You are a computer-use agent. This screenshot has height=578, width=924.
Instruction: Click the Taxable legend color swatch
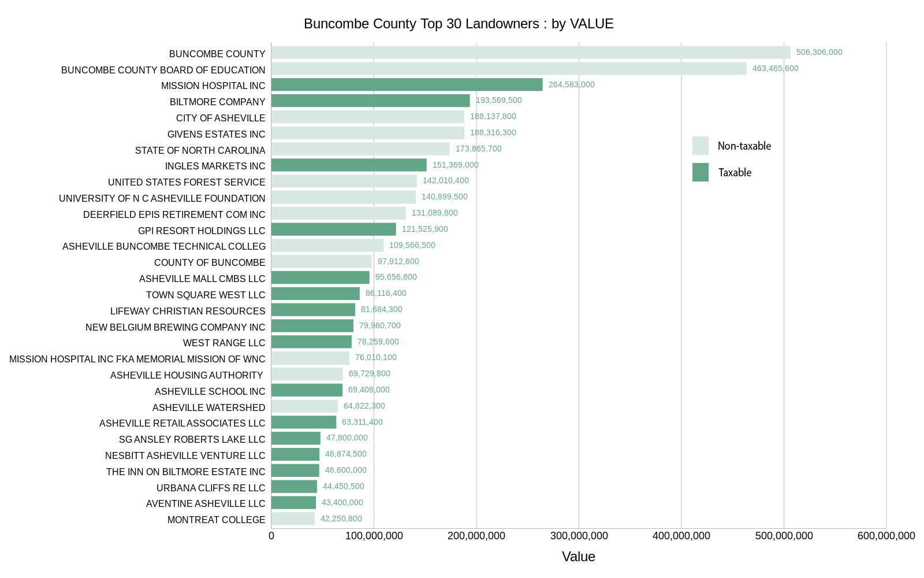coord(701,172)
